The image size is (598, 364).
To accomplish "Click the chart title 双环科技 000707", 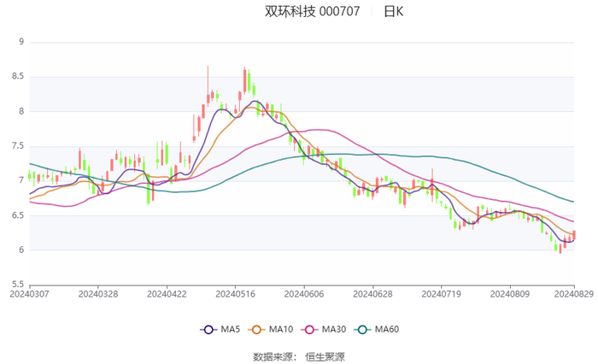I will [x=312, y=11].
